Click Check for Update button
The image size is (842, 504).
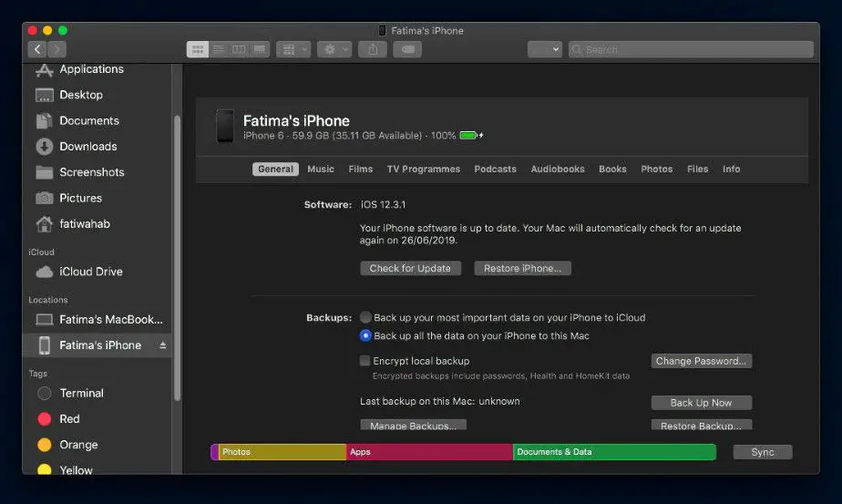point(410,268)
